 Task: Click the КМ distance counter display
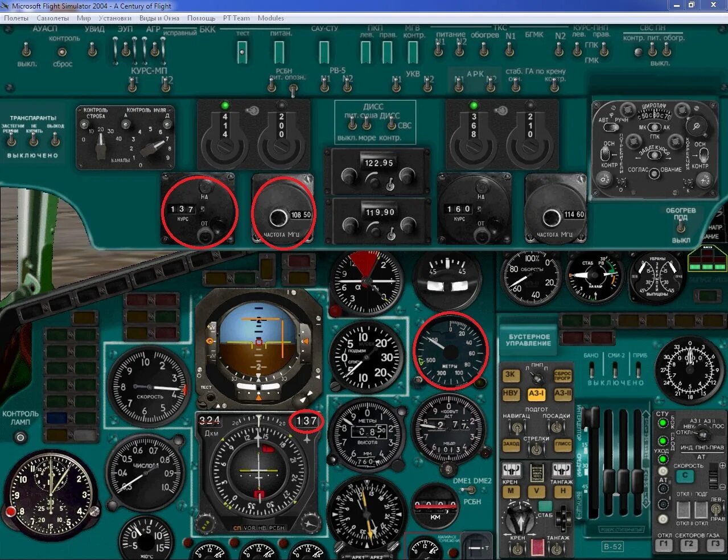point(436,506)
